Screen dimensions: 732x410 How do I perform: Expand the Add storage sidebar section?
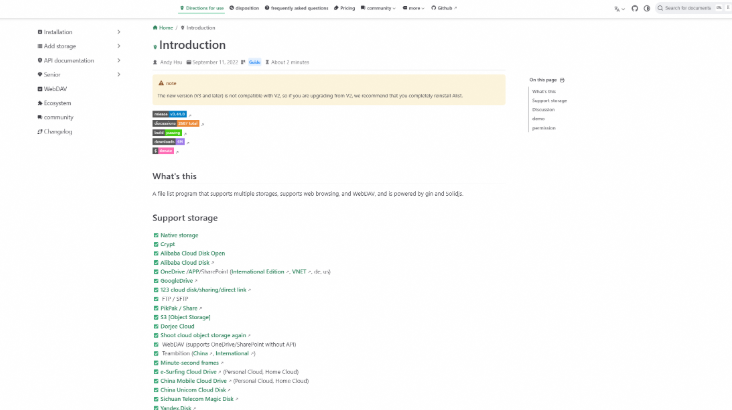point(118,46)
